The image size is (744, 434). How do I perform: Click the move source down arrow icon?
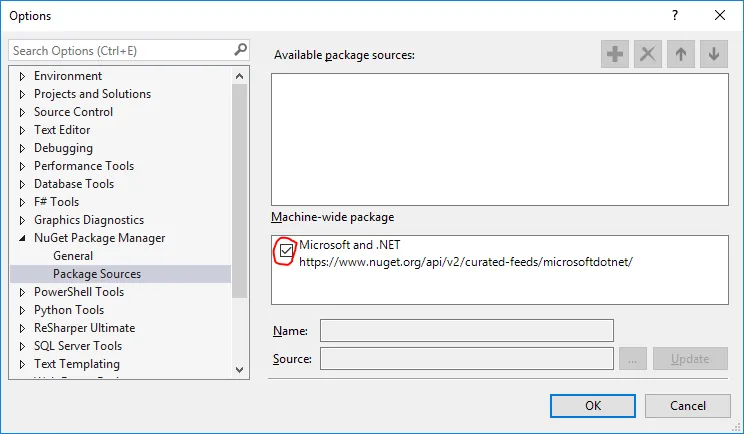pos(713,55)
